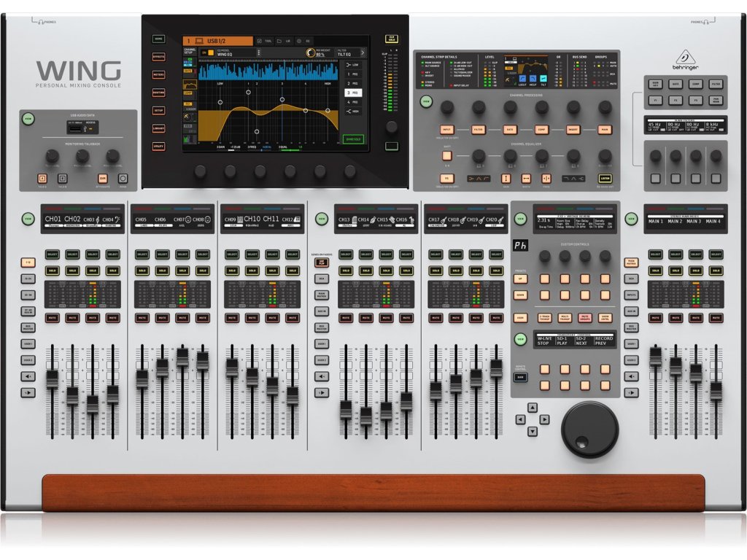Toggle the EQ ON switch on touchscreen

[x=208, y=52]
